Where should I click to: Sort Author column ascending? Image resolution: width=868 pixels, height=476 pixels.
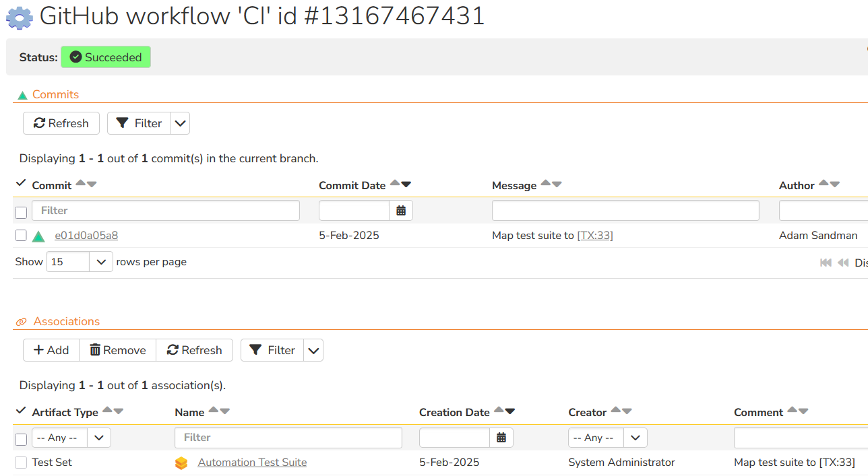(824, 183)
